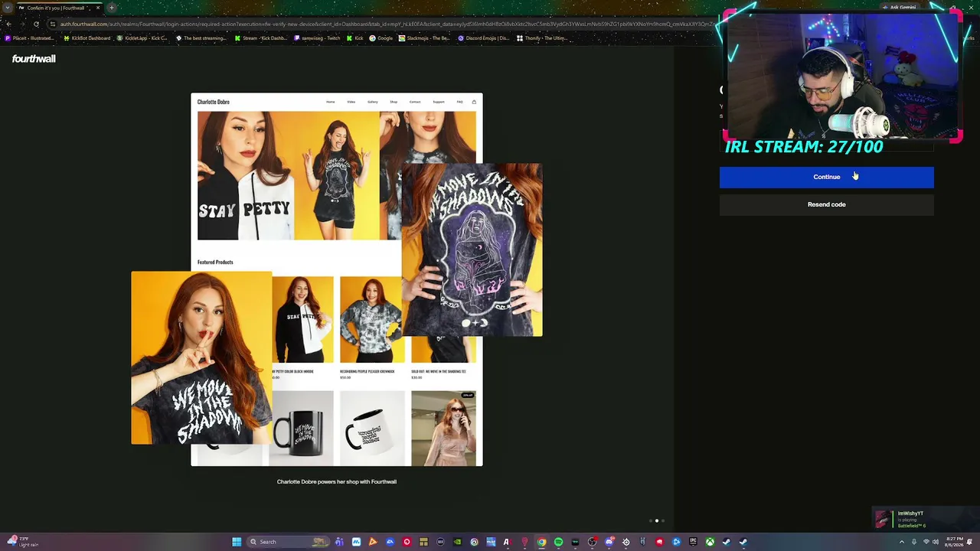The image size is (980, 551).
Task: Open a new browser tab
Action: [111, 8]
